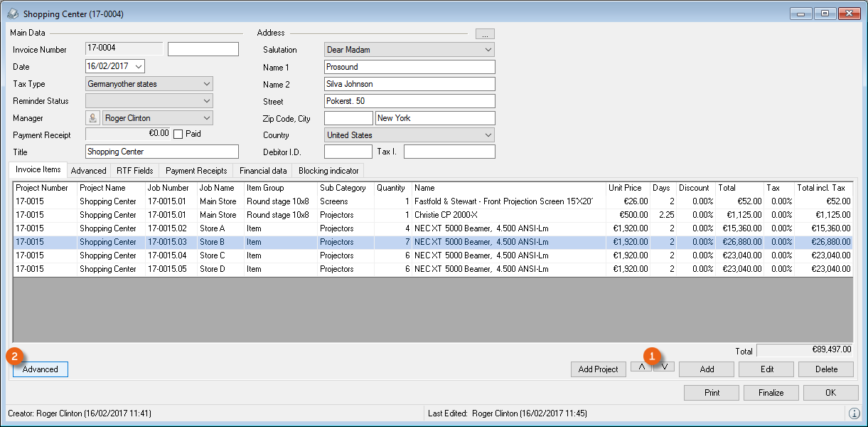Open the Financial data tab
The image size is (868, 427).
(x=263, y=171)
